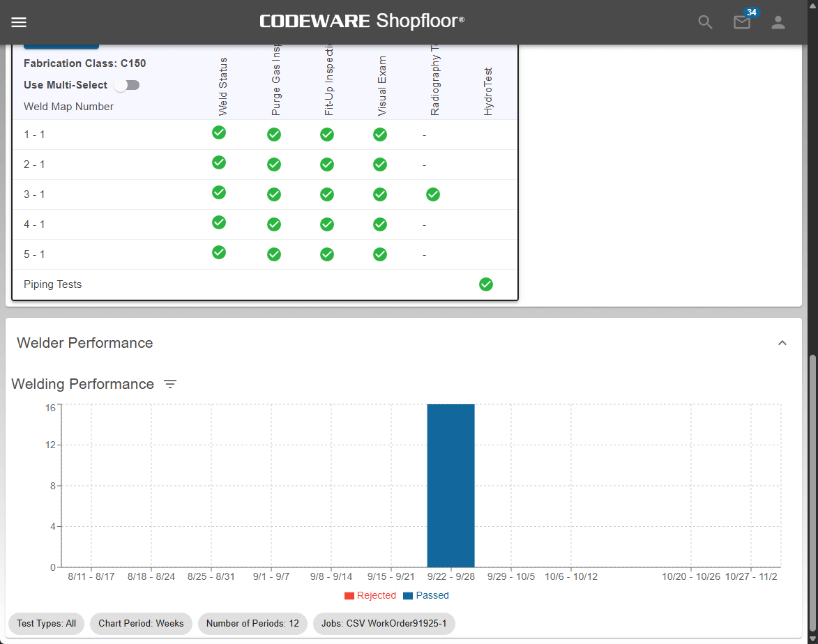Click Weld Status check mark for weld 1 - 1
The width and height of the screenshot is (818, 644).
coord(219,132)
